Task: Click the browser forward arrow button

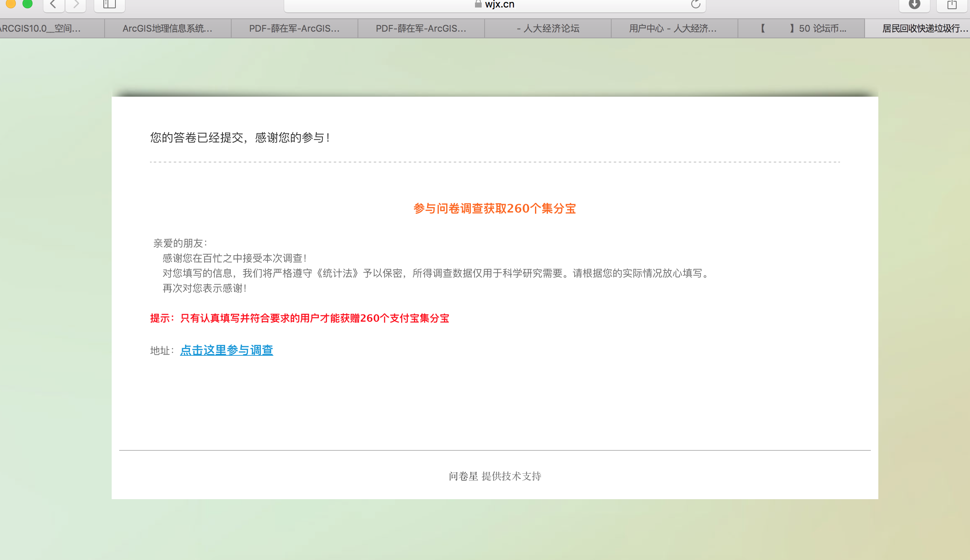Action: click(76, 4)
